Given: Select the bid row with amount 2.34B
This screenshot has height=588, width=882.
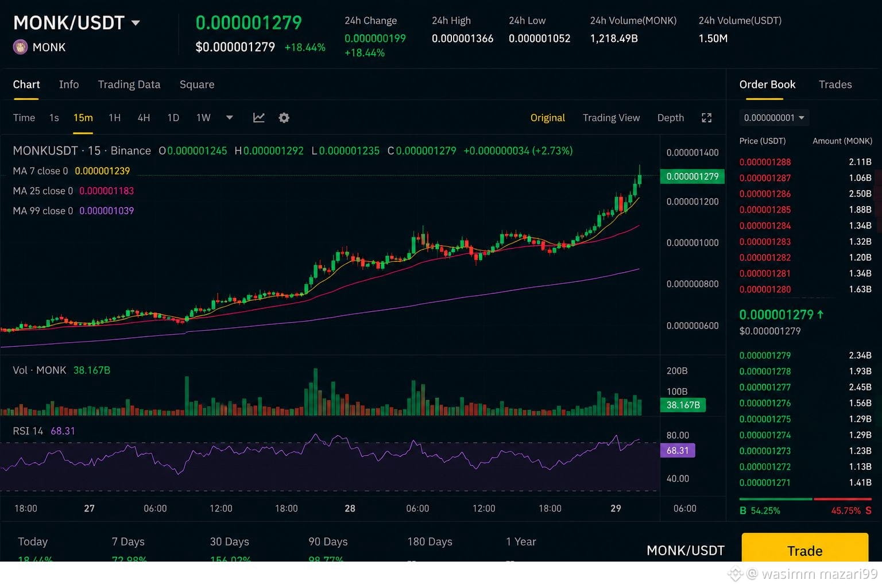Looking at the screenshot, I should pyautogui.click(x=806, y=355).
